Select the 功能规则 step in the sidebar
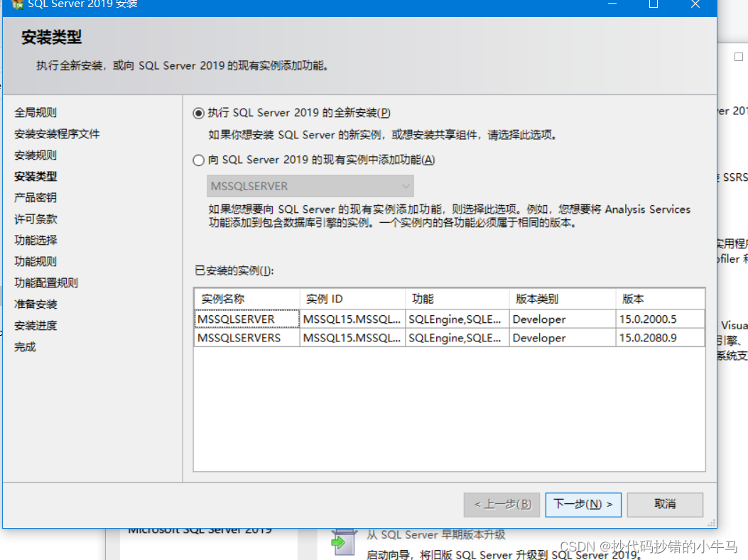Image resolution: width=748 pixels, height=560 pixels. [x=36, y=261]
